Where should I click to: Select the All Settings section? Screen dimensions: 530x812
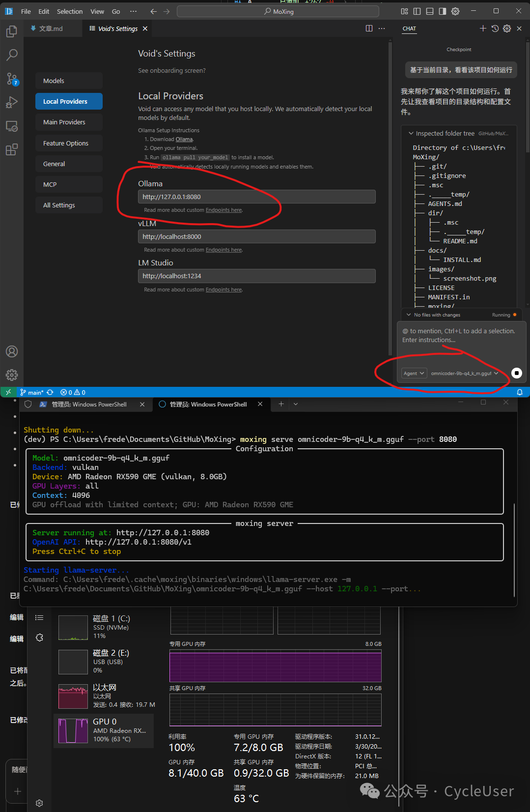click(x=69, y=205)
